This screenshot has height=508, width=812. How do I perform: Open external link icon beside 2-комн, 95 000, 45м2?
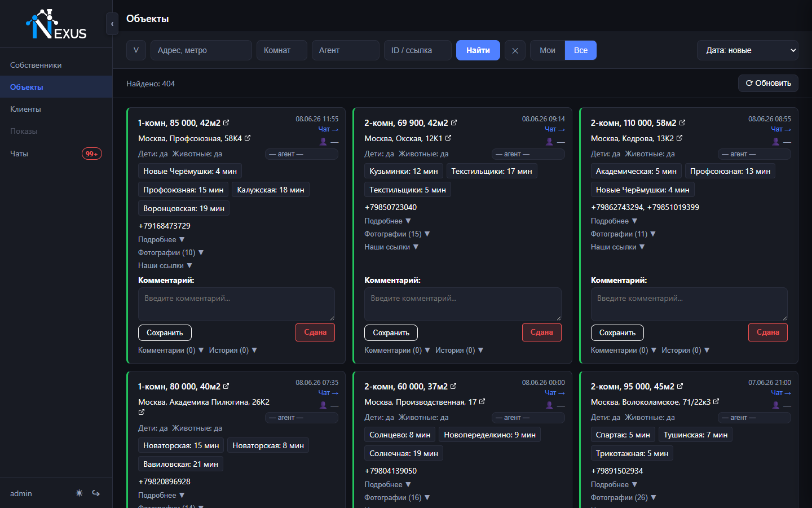pyautogui.click(x=680, y=386)
